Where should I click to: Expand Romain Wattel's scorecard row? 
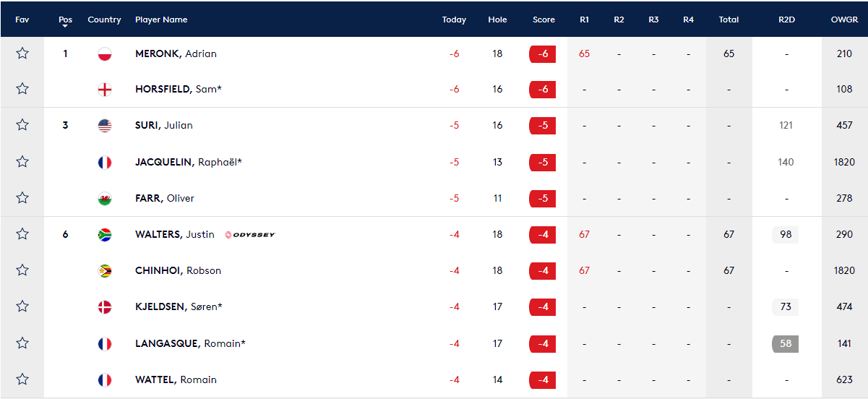(x=434, y=379)
